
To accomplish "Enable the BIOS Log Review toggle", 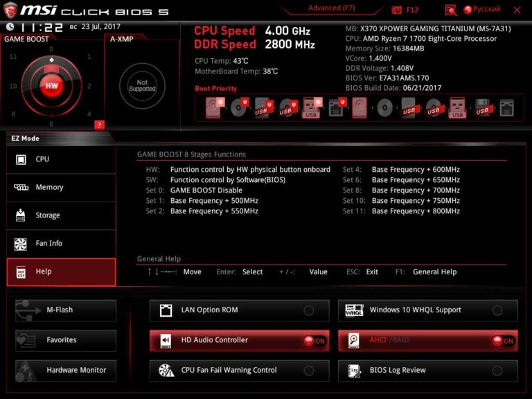I will coord(497,371).
